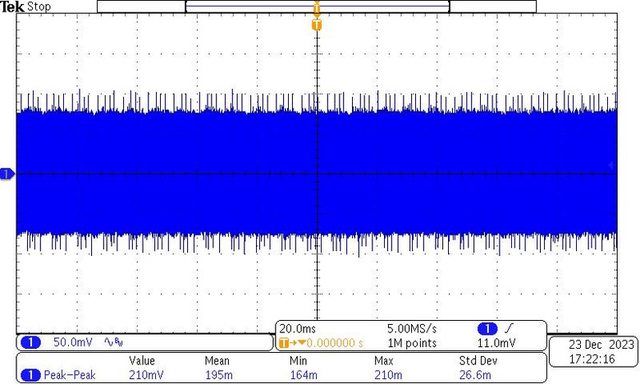Click the 210mV measurement value
Viewport: 640px width, 384px height.
[x=146, y=375]
